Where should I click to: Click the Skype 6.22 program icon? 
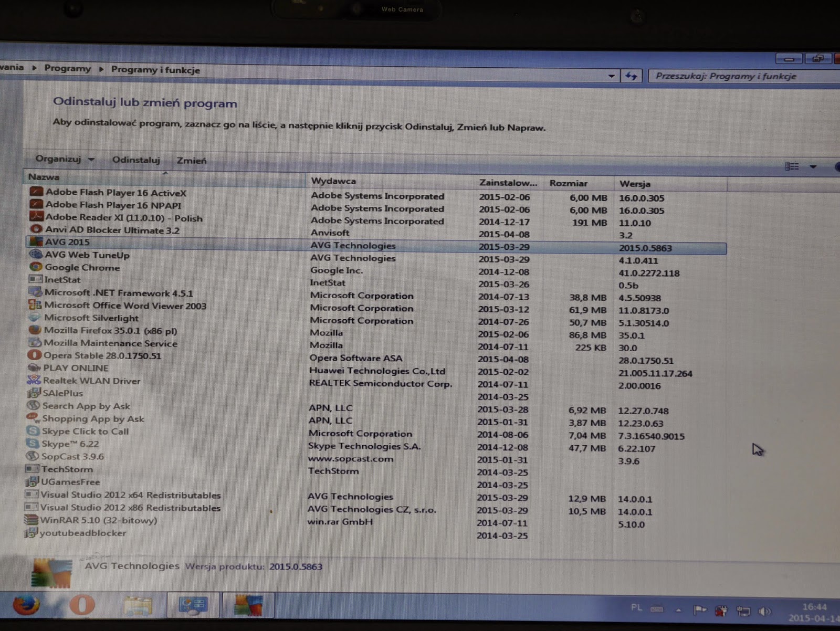[33, 443]
